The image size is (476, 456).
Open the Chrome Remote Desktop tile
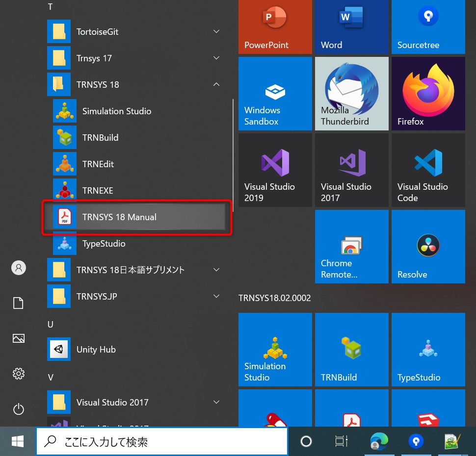point(351,246)
